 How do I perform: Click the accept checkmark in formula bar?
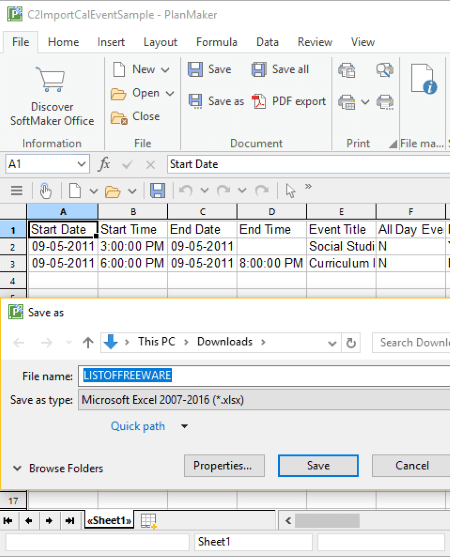127,164
